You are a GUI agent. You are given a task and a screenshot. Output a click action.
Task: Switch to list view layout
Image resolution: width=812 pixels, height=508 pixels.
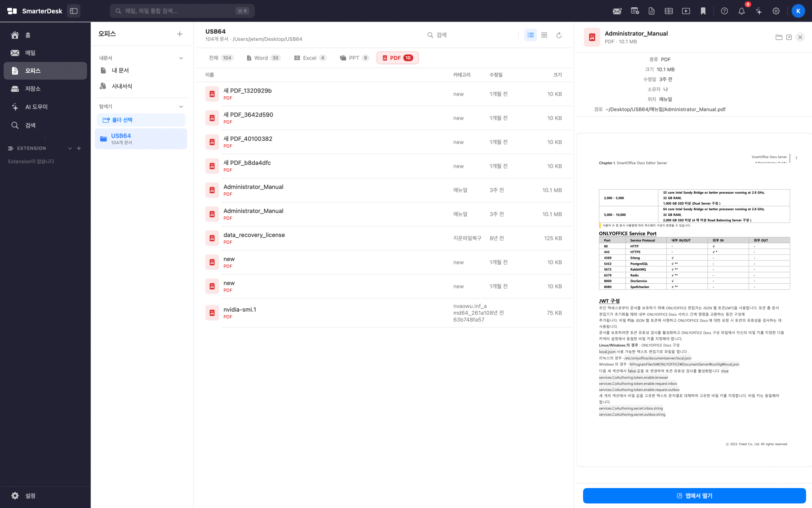tap(530, 35)
